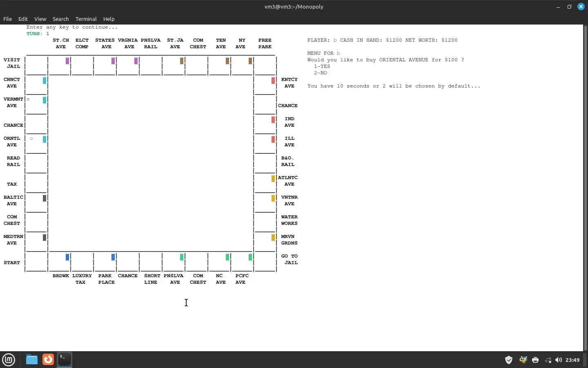Select the Terminal taskbar button
The height and width of the screenshot is (368, 588).
click(65, 360)
